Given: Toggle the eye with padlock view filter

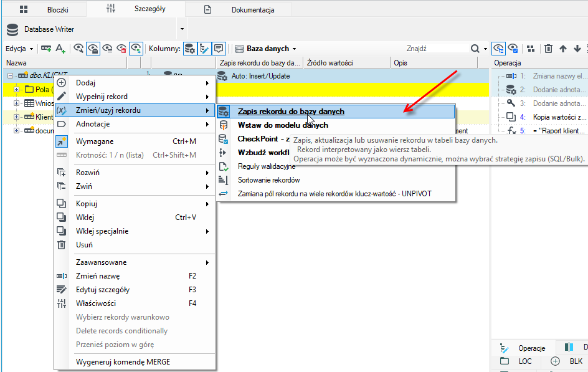Looking at the screenshot, I should (93, 49).
